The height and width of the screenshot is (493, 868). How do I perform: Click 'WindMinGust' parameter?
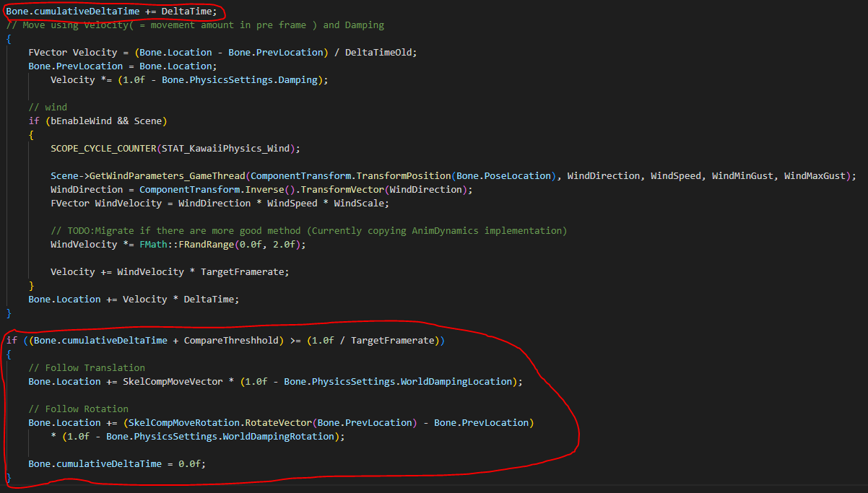click(742, 175)
